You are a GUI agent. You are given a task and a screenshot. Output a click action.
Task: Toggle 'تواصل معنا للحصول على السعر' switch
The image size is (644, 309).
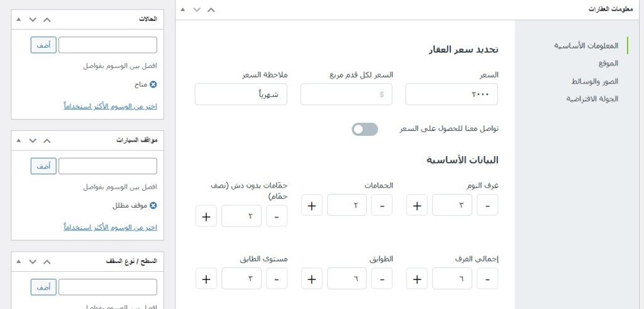tap(365, 129)
